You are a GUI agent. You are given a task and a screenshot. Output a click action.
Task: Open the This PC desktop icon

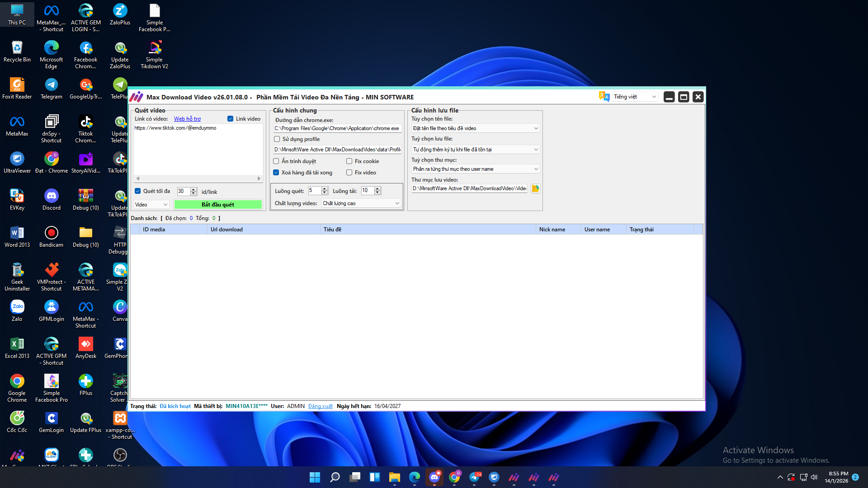point(17,14)
